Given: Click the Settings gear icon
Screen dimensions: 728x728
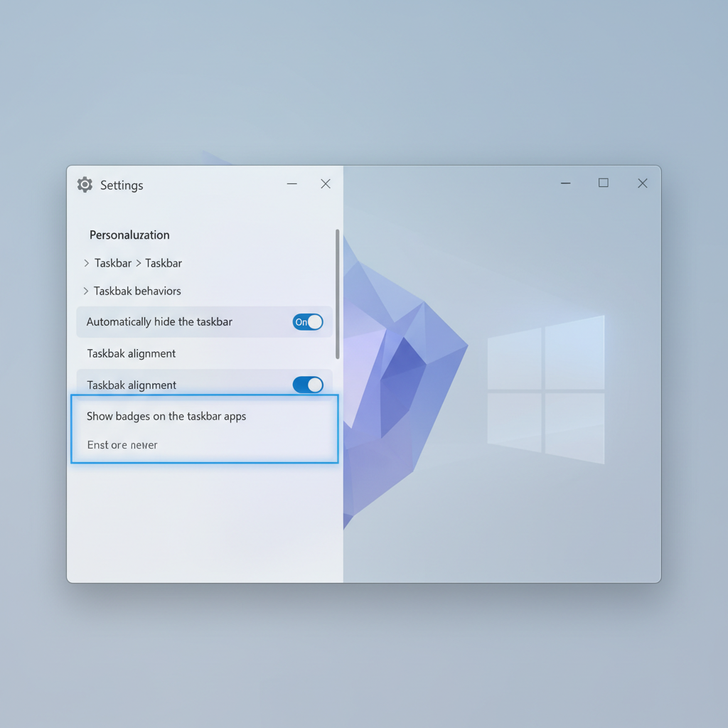Looking at the screenshot, I should tap(85, 185).
